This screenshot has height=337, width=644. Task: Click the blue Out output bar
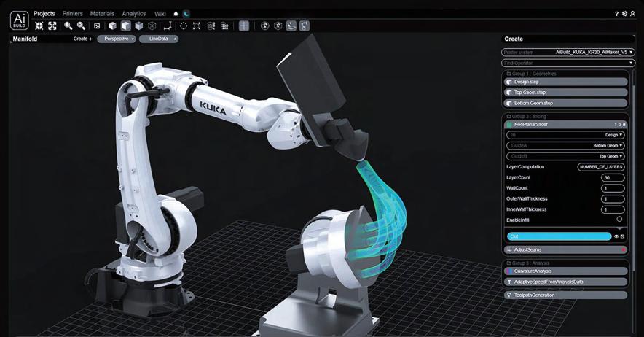point(559,236)
